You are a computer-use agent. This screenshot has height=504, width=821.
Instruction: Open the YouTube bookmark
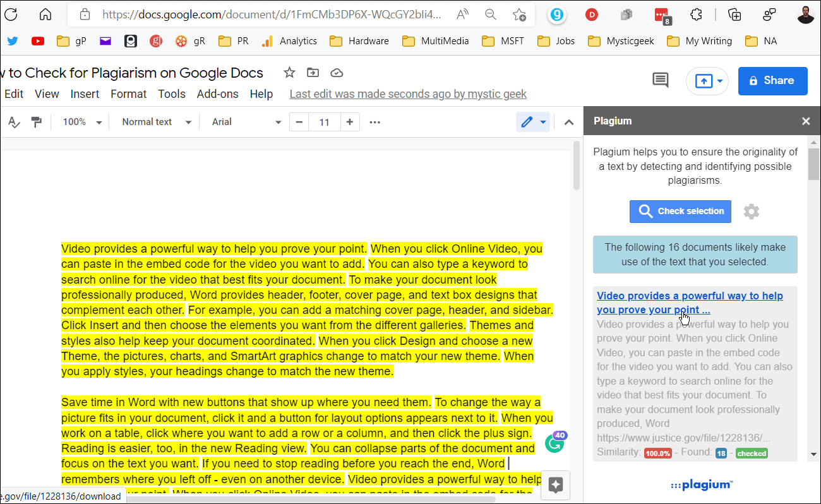pos(38,41)
